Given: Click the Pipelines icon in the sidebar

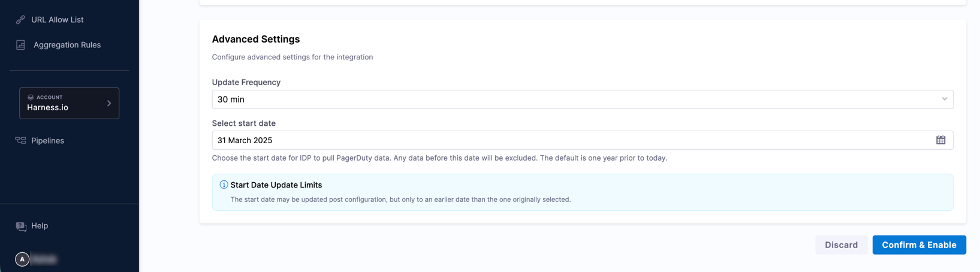Looking at the screenshot, I should point(20,141).
